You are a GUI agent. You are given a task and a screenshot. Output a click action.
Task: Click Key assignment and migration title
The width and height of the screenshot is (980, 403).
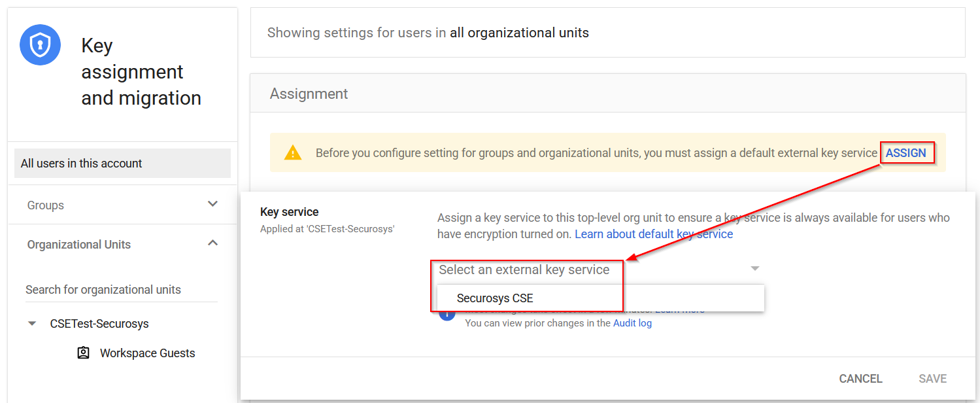[x=141, y=72]
